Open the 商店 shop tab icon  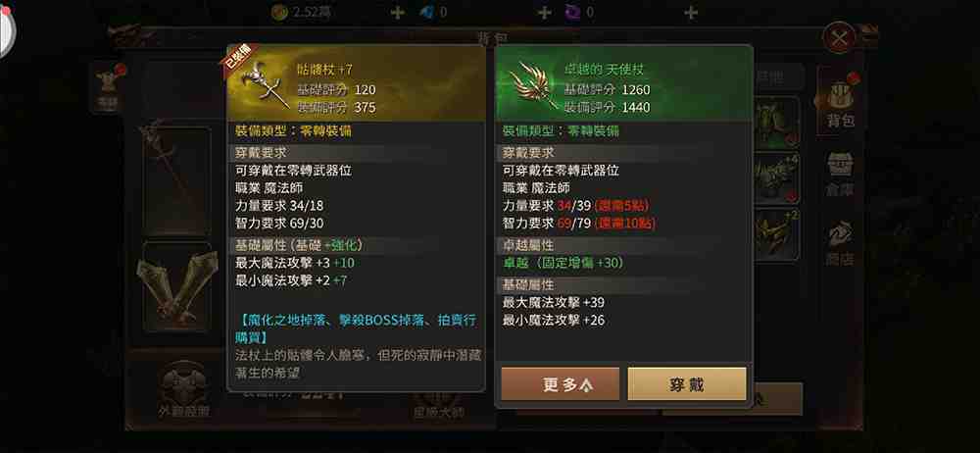pos(840,243)
